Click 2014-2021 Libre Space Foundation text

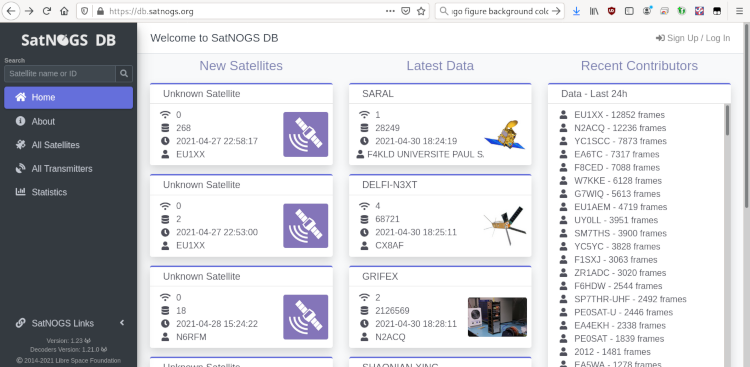(x=72, y=360)
